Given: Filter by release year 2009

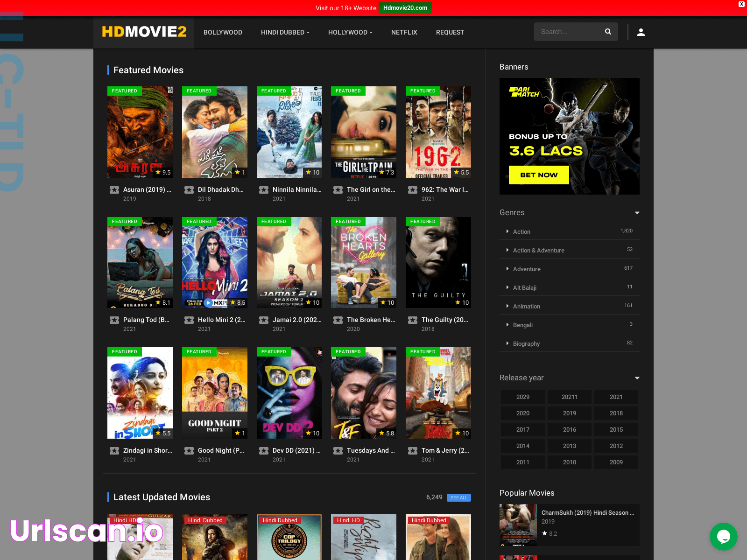Looking at the screenshot, I should [x=616, y=462].
